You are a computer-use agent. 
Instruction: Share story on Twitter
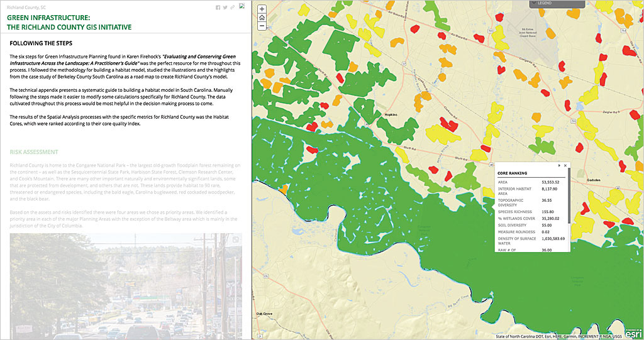pyautogui.click(x=225, y=8)
